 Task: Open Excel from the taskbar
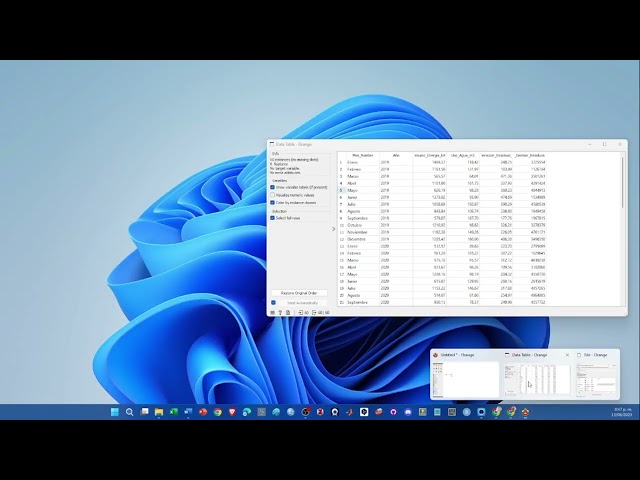coord(173,412)
